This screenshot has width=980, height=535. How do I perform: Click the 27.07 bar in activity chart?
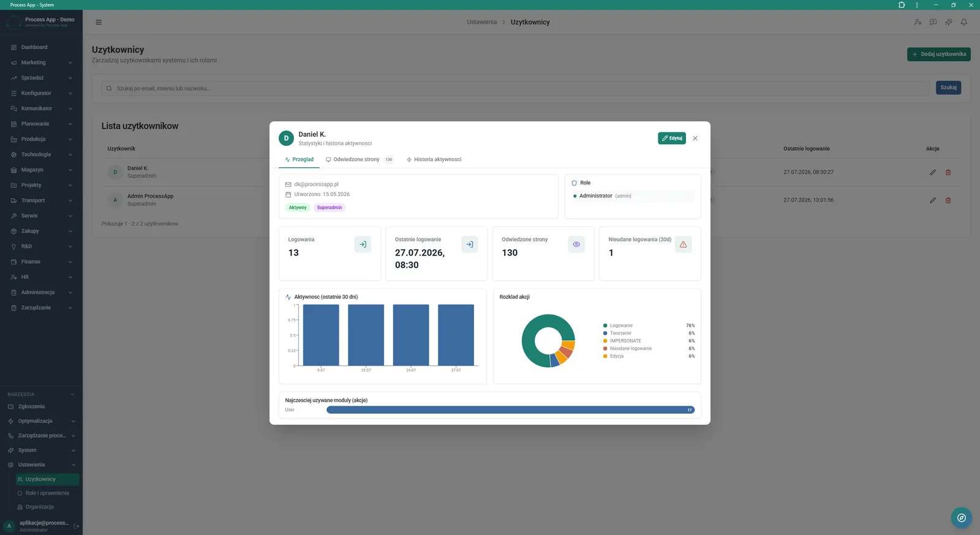[456, 335]
